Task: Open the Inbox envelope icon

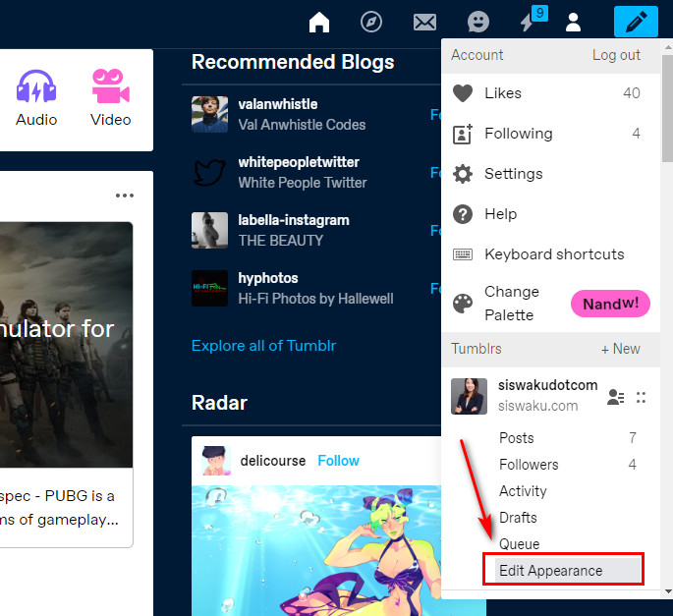Action: tap(424, 22)
